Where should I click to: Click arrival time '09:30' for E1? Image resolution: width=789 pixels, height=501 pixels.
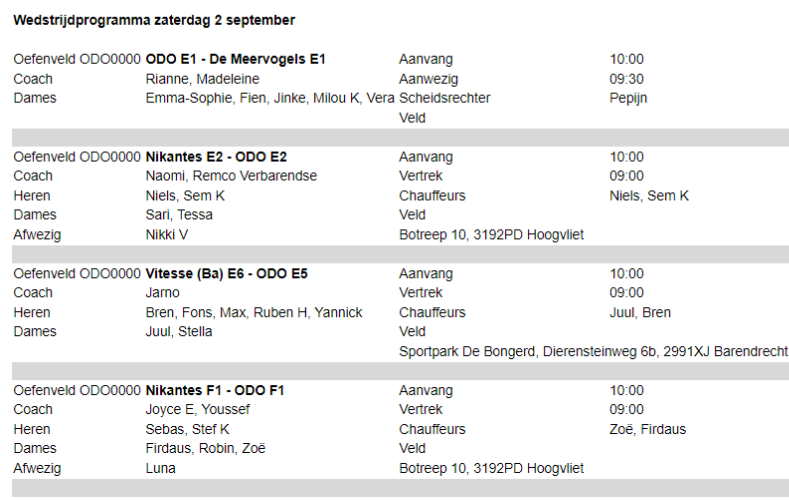pos(627,79)
